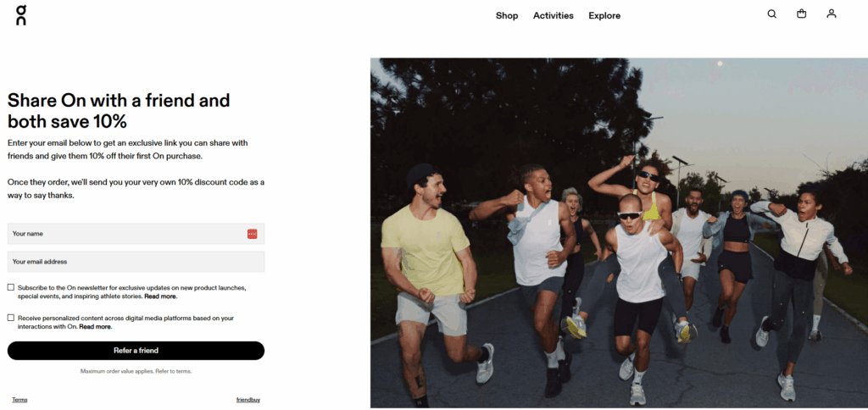Open the Explore menu

click(604, 15)
